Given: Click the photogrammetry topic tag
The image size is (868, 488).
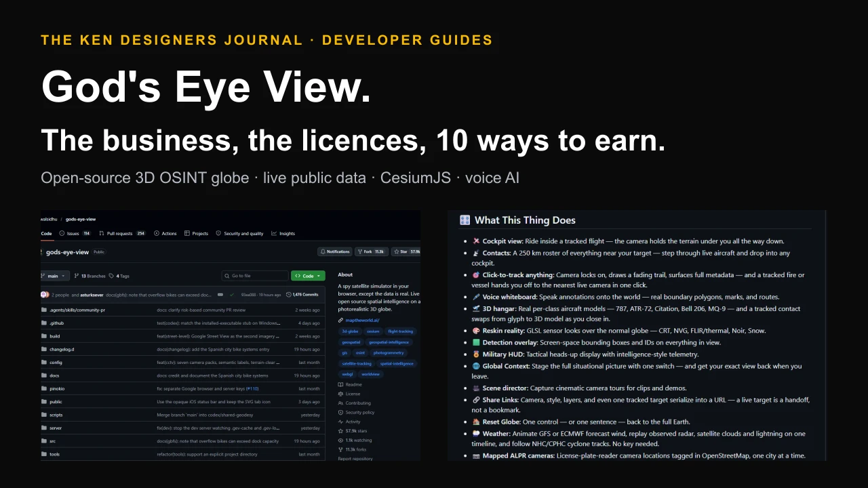Looking at the screenshot, I should (x=389, y=352).
